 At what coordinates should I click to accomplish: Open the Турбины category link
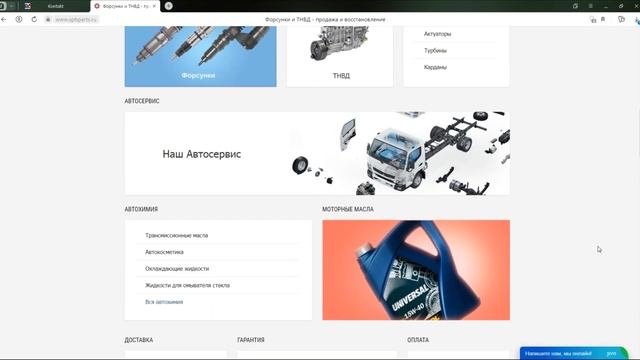(x=435, y=51)
